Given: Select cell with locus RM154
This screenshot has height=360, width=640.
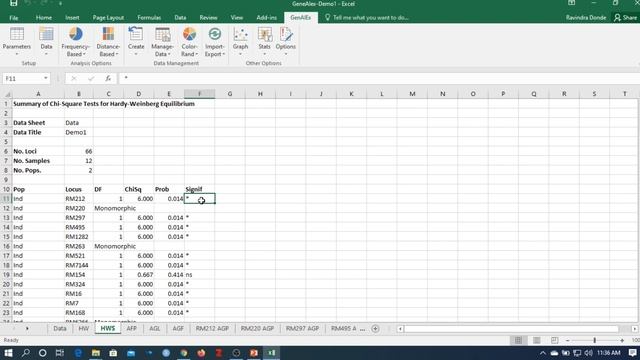Looking at the screenshot, I should pos(79,275).
